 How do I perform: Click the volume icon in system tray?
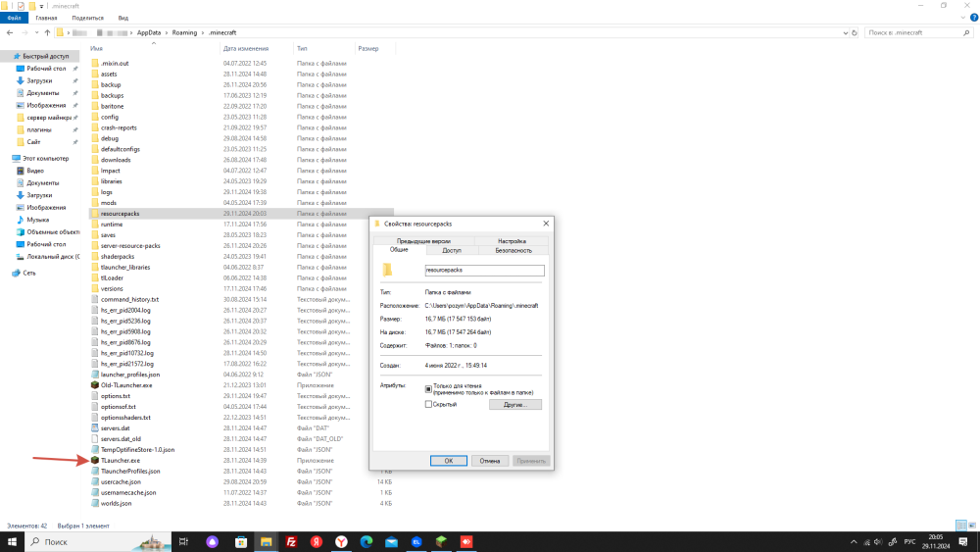click(878, 542)
